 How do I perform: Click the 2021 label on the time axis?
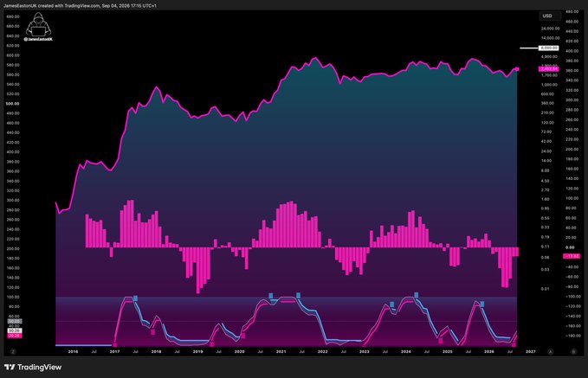(x=281, y=352)
